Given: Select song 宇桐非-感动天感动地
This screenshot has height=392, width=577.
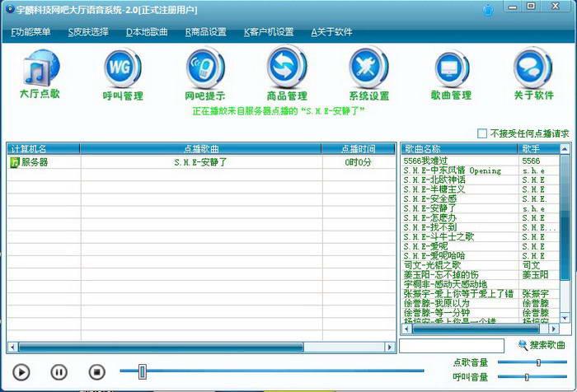Looking at the screenshot, I should 481,284.
